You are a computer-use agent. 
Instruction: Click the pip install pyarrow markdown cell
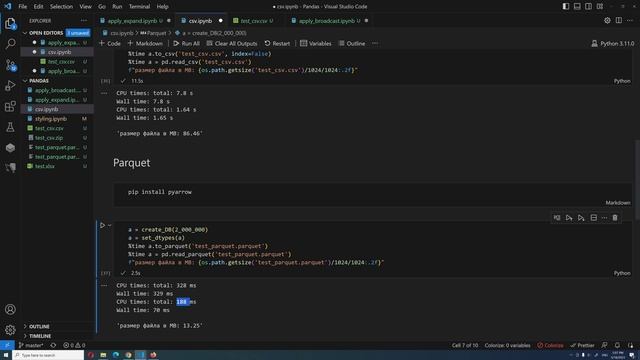click(373, 194)
